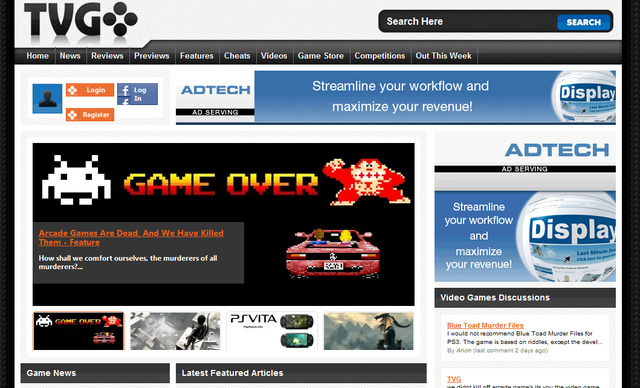Open the Out This Week menu item

(443, 56)
